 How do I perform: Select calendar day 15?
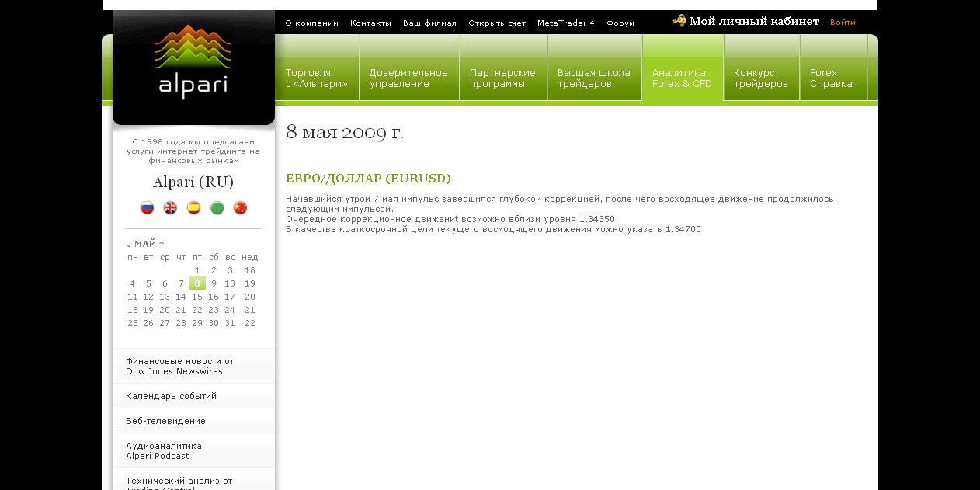197,297
